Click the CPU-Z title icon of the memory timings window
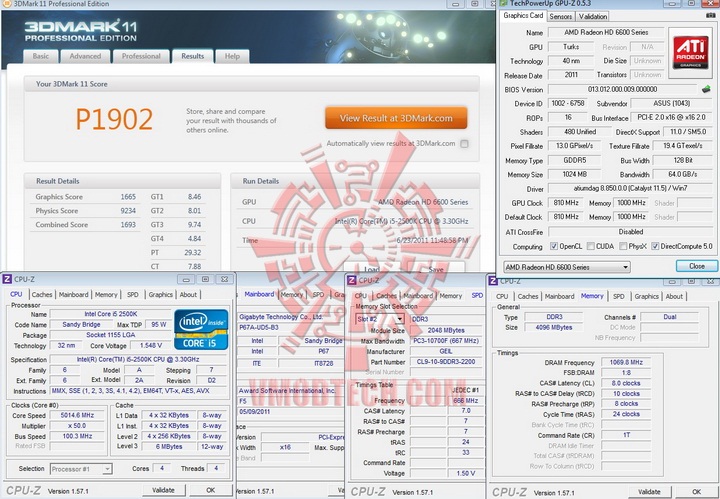The height and width of the screenshot is (499, 720). pyautogui.click(x=493, y=280)
